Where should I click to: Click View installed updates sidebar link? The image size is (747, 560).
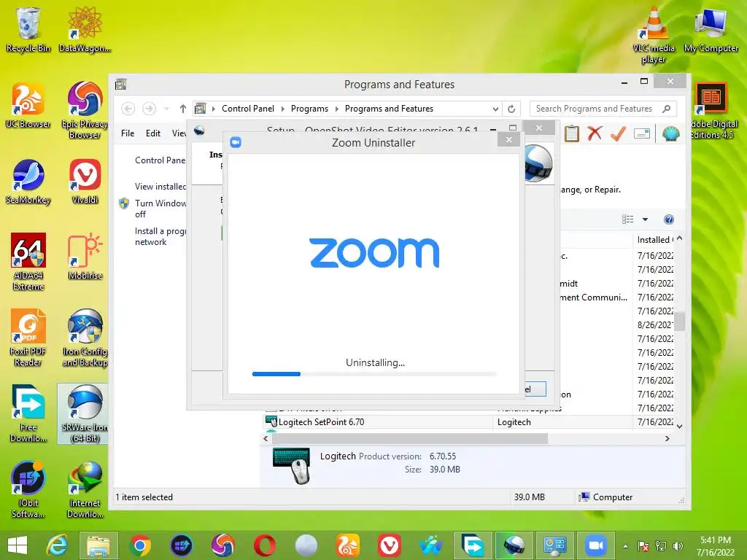point(160,187)
